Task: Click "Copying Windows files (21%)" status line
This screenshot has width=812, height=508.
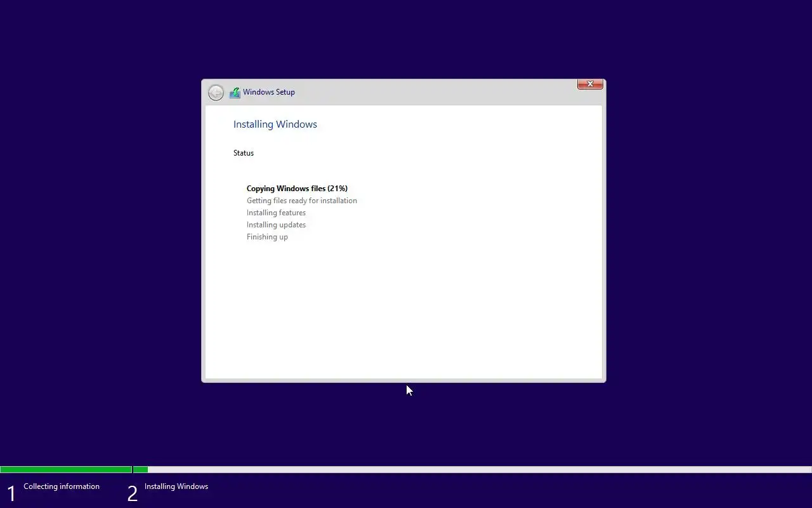Action: point(297,189)
